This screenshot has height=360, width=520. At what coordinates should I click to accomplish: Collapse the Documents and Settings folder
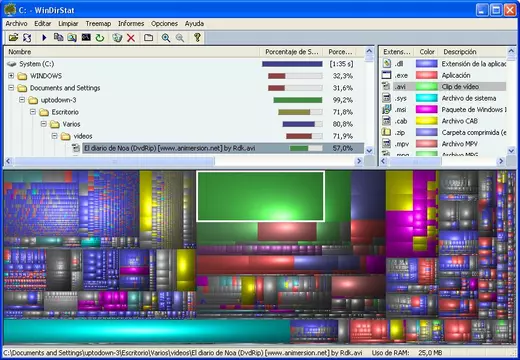pos(11,88)
